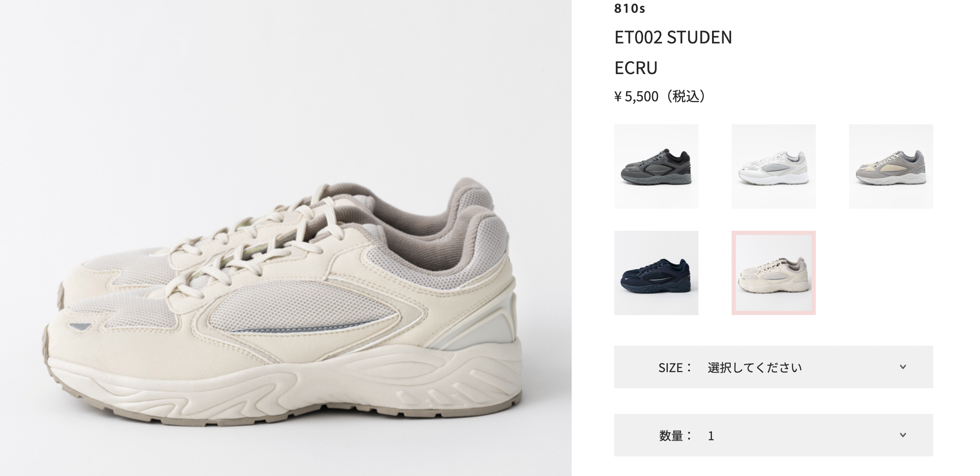980x476 pixels.
Task: Click the chevron arrow in SIZE dropdown
Action: [x=903, y=367]
